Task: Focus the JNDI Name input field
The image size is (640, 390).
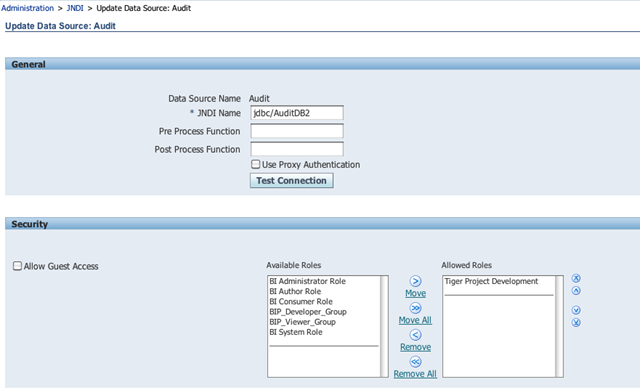Action: (x=297, y=113)
